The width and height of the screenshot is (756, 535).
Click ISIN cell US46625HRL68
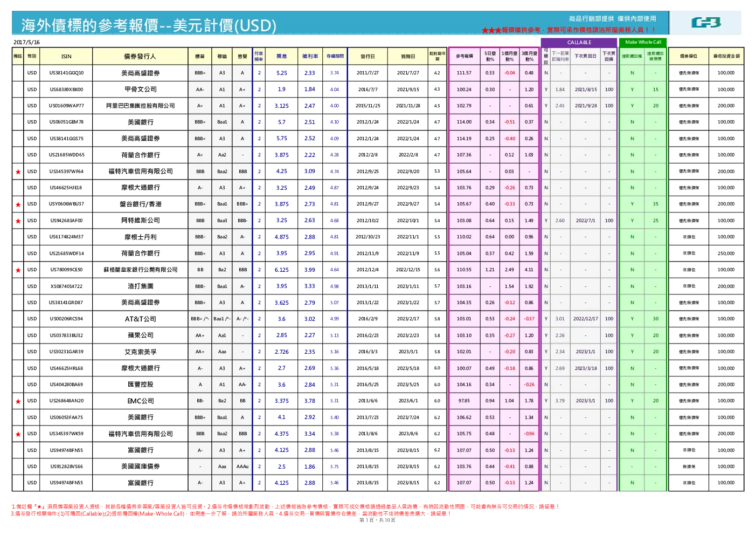pyautogui.click(x=67, y=368)
